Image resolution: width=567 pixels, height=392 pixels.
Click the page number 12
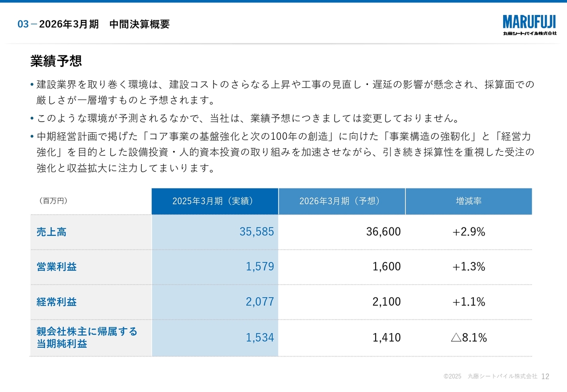[545, 377]
